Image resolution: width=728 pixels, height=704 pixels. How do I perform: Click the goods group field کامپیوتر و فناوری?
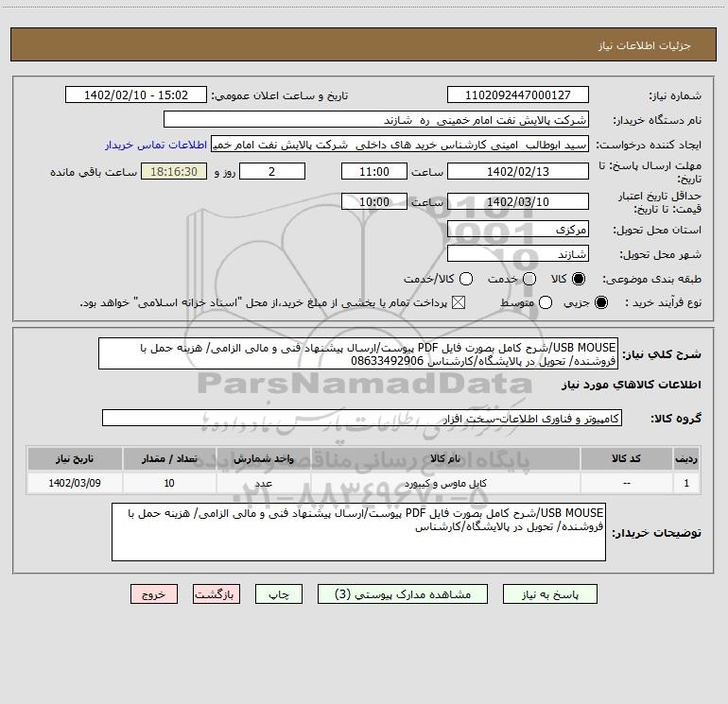coord(362,418)
